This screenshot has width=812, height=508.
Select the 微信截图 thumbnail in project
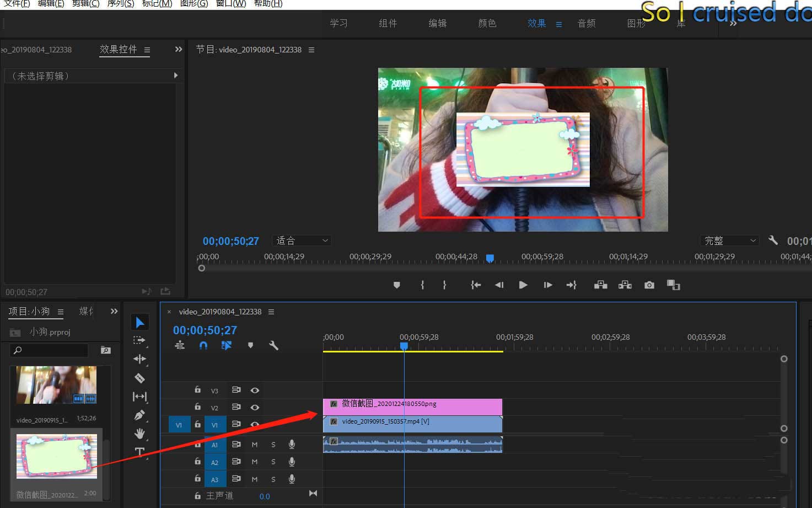[57, 456]
